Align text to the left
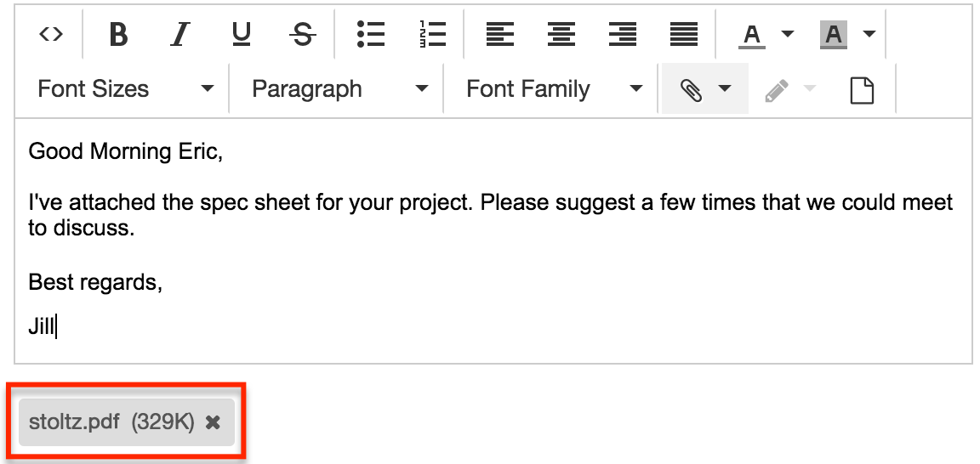This screenshot has height=464, width=980. click(500, 34)
